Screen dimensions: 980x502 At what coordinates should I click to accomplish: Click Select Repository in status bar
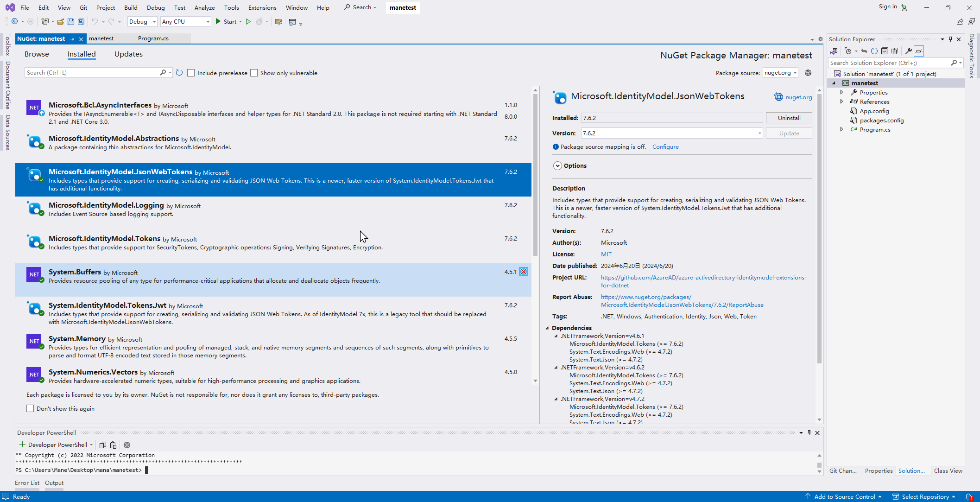(924, 496)
